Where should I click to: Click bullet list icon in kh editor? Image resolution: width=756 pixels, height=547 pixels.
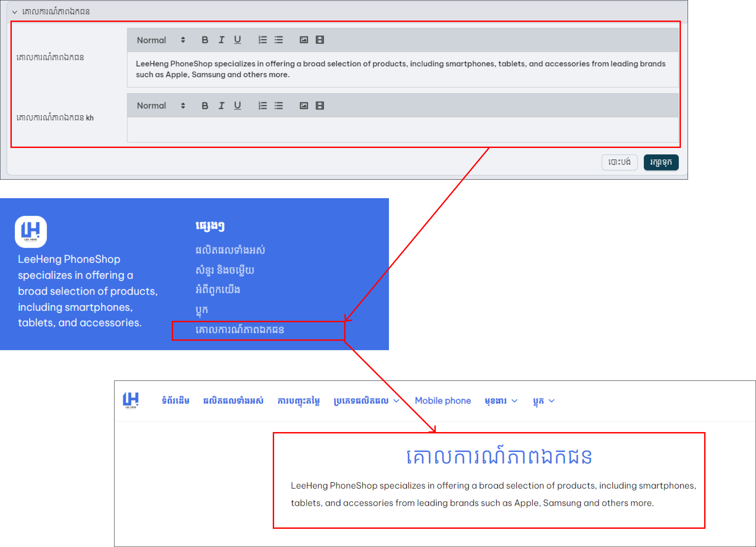pyautogui.click(x=278, y=105)
